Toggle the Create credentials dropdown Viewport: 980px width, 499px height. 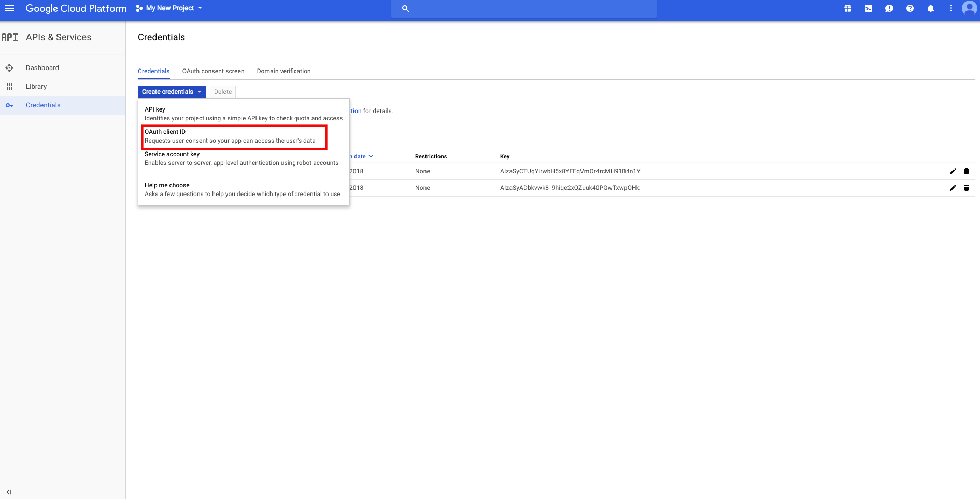[172, 92]
